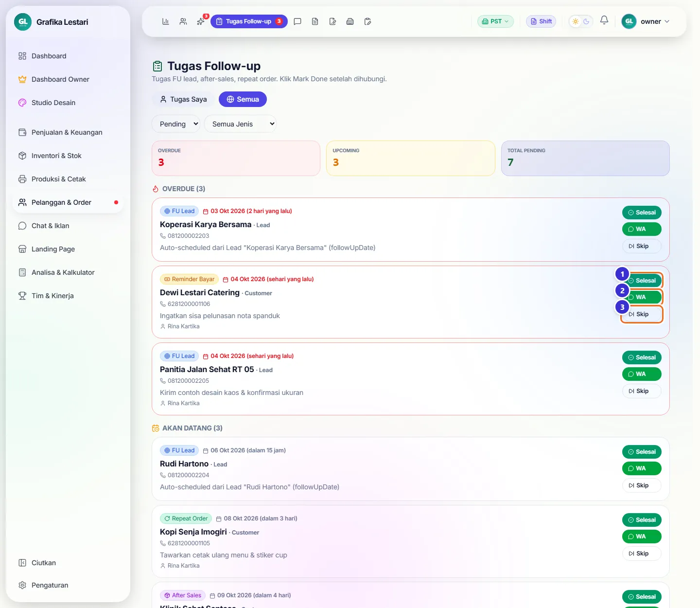Click the Grafika Lestari GL logo
This screenshot has width=700, height=608.
23,22
